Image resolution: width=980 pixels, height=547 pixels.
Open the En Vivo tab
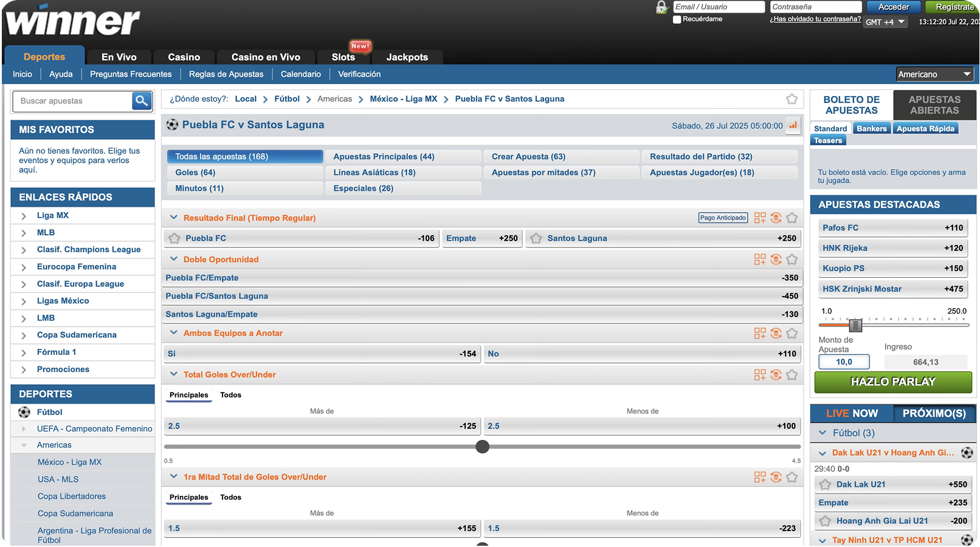[x=119, y=57]
